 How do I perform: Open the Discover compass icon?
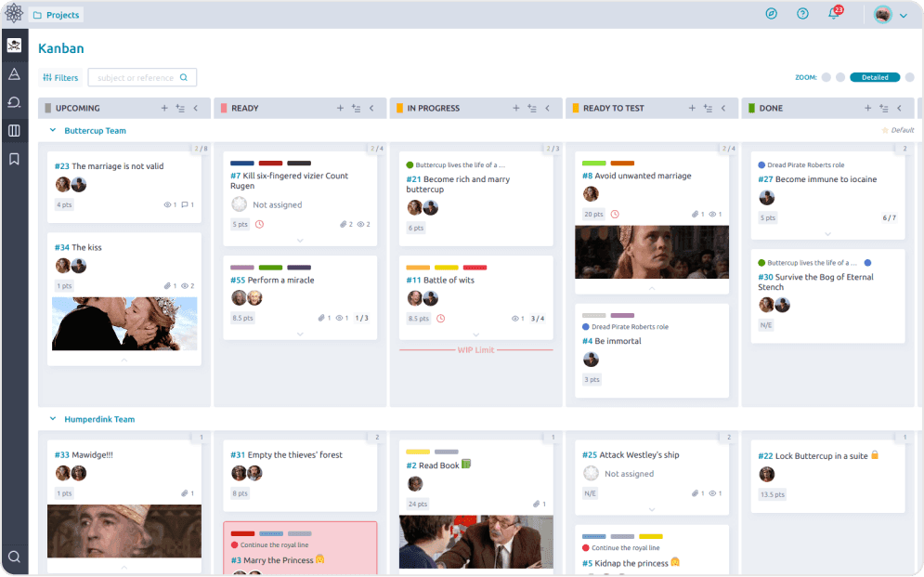pyautogui.click(x=771, y=14)
